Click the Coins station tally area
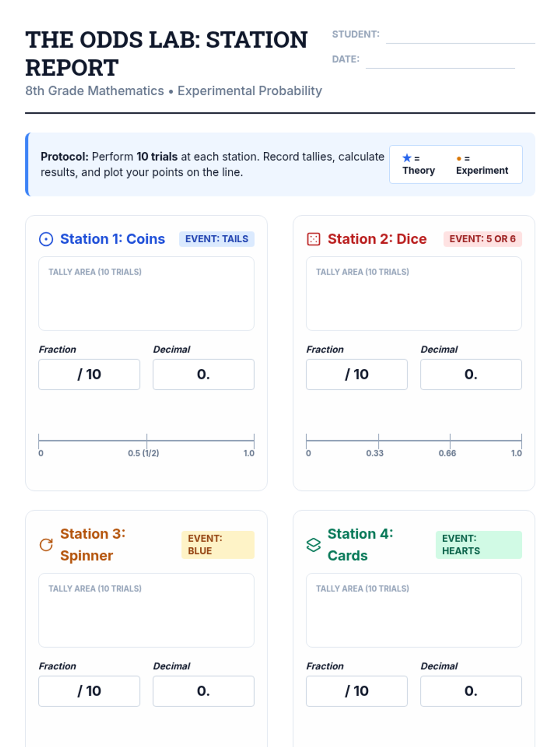 (147, 294)
